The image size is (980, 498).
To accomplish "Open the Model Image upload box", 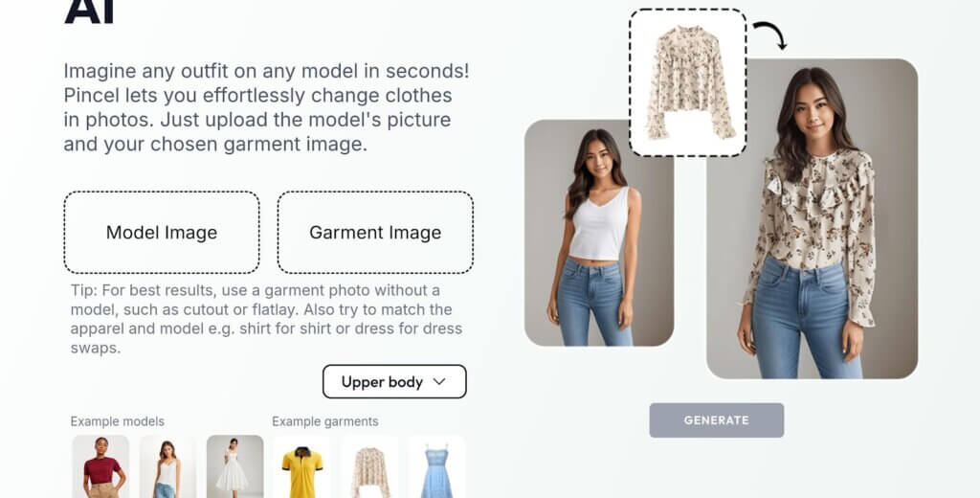I will (162, 232).
